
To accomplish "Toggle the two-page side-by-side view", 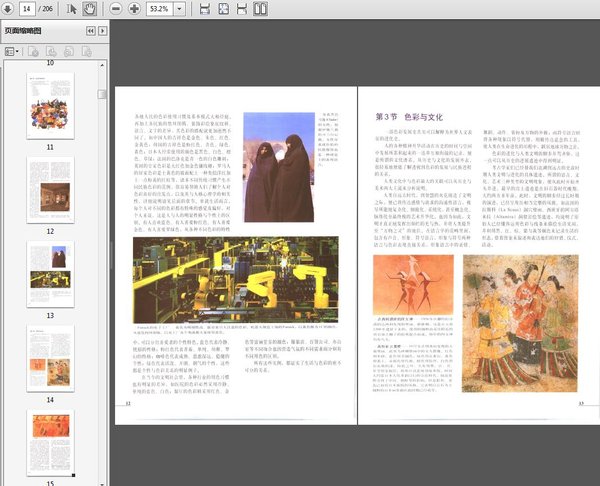I will coord(261,9).
